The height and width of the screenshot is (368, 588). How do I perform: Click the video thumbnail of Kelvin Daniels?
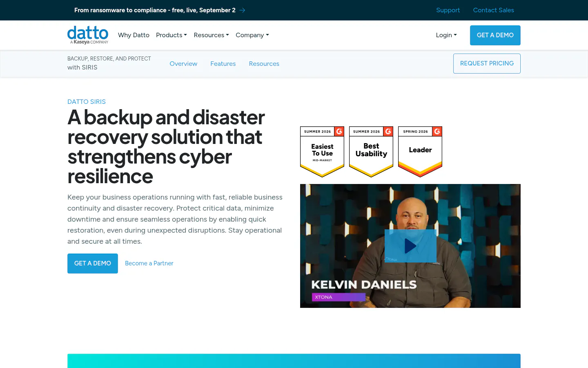pyautogui.click(x=410, y=246)
